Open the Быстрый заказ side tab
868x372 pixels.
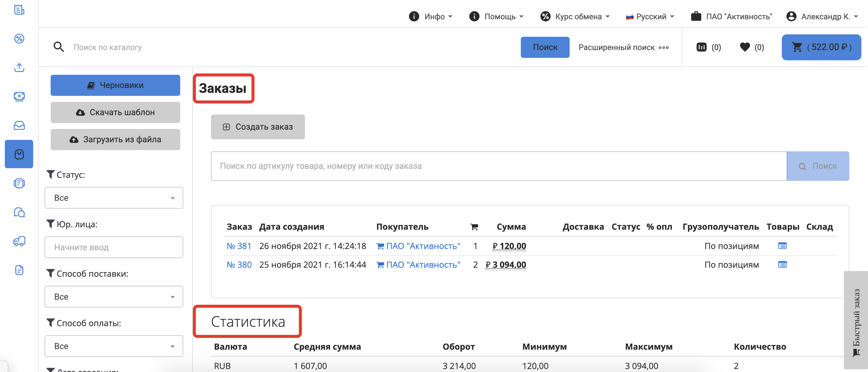coord(856,320)
